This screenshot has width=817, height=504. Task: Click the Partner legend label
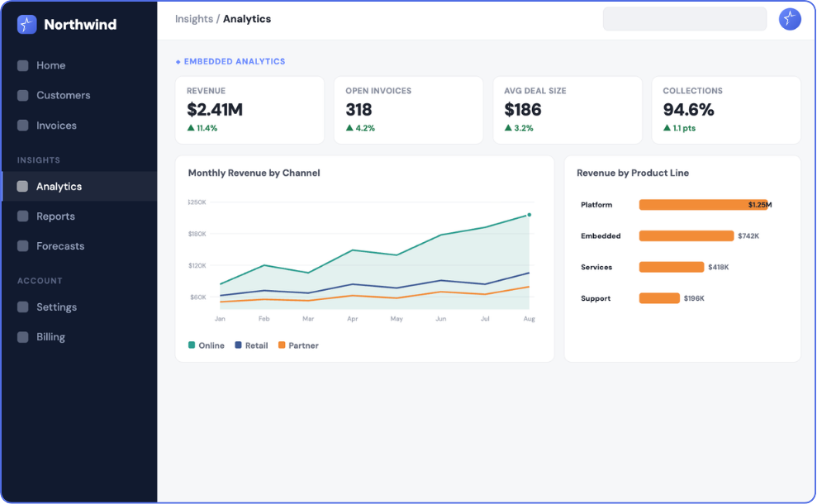point(303,345)
